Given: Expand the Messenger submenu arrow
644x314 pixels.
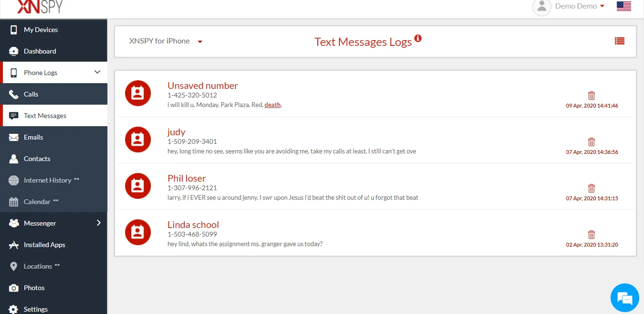Looking at the screenshot, I should [x=99, y=223].
